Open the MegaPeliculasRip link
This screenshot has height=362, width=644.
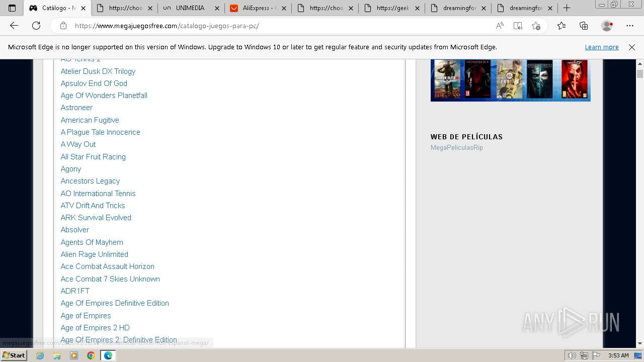pos(457,148)
